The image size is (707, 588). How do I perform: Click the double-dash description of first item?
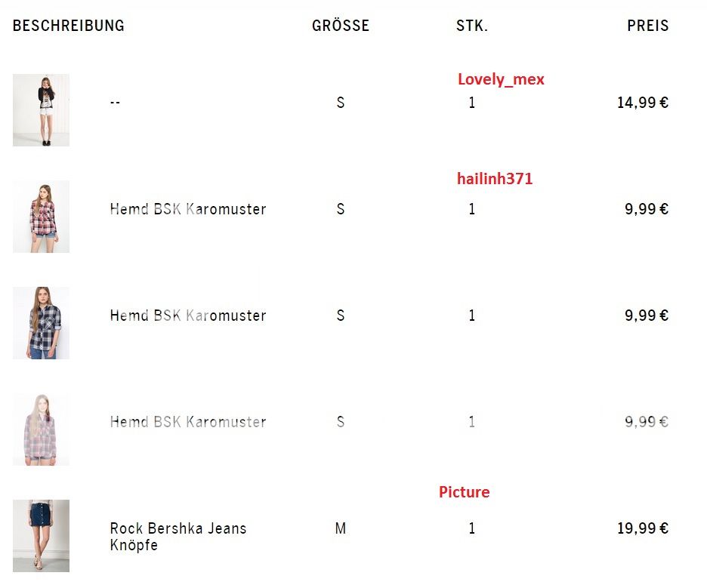[115, 103]
